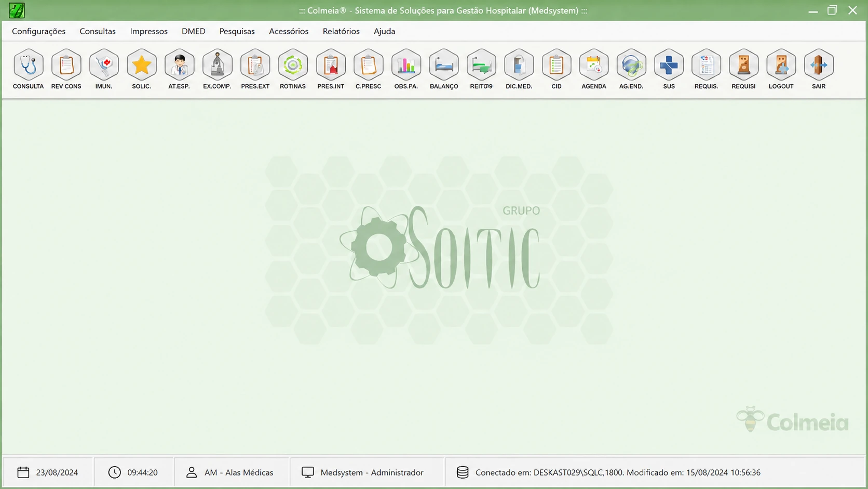Open the DMED menu
The height and width of the screenshot is (489, 868).
pos(194,31)
